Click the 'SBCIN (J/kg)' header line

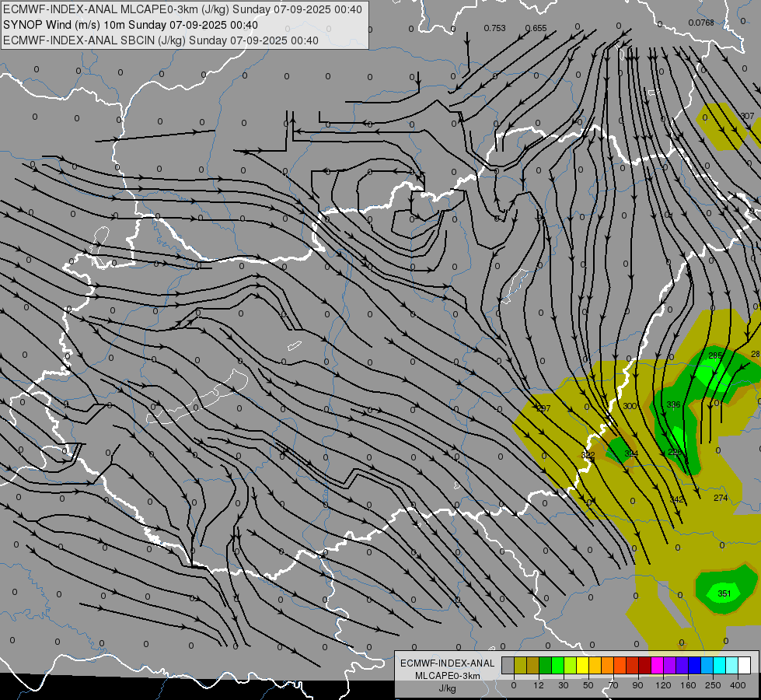(161, 40)
